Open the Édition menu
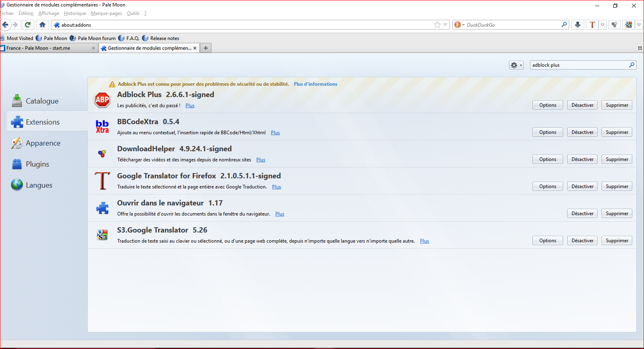Image resolution: width=644 pixels, height=349 pixels. [26, 13]
